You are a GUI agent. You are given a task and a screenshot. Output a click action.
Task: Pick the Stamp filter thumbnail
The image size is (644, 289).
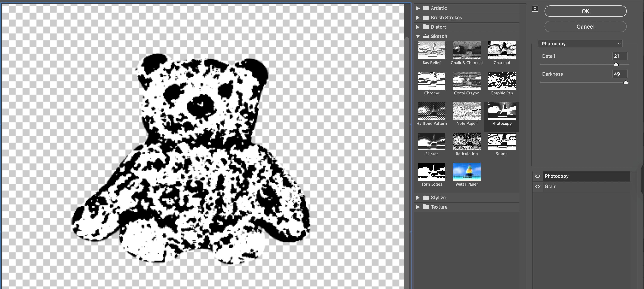point(502,141)
